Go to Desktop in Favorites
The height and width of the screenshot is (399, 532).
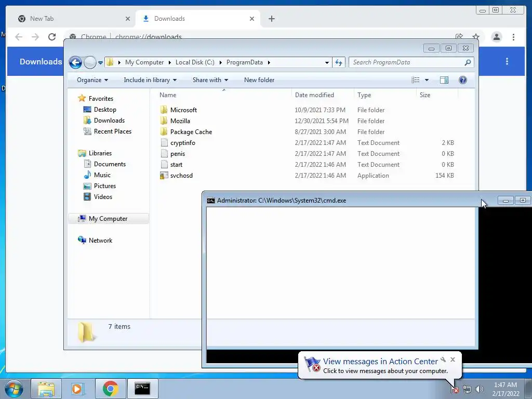click(x=105, y=110)
